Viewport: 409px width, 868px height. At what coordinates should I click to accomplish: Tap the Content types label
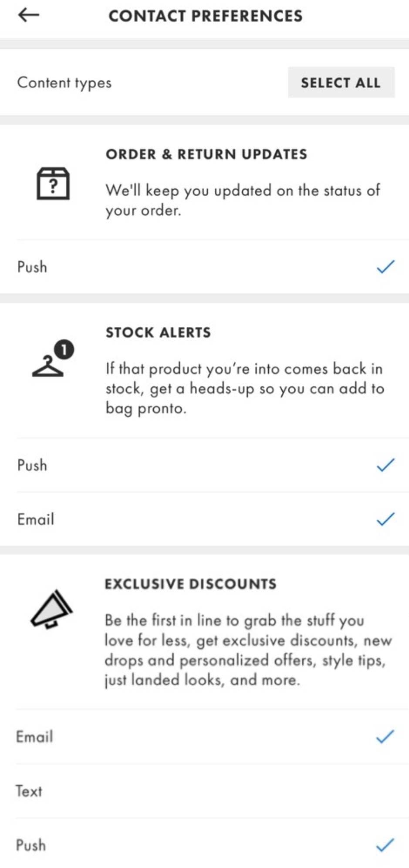[64, 83]
